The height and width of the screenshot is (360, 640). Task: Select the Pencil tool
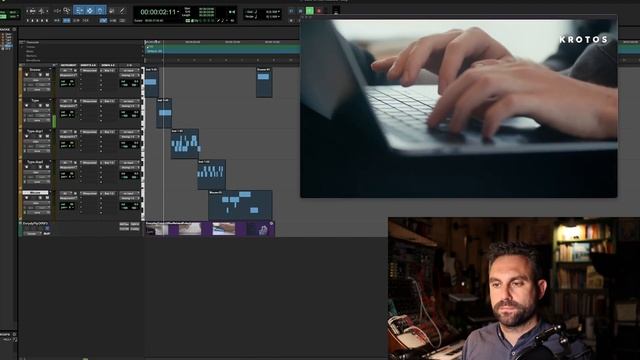pos(122,11)
